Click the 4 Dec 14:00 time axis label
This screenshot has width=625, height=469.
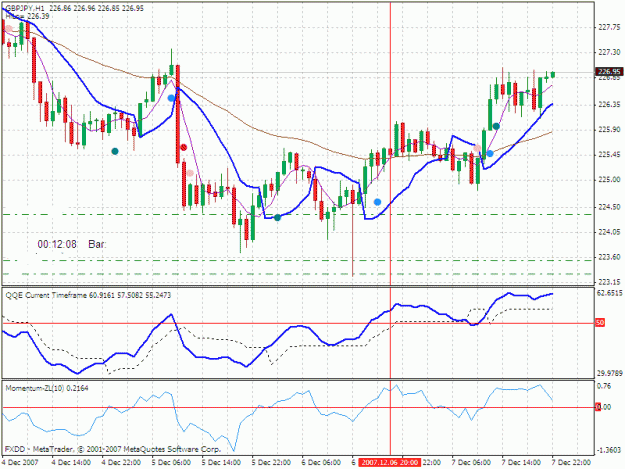(x=71, y=462)
